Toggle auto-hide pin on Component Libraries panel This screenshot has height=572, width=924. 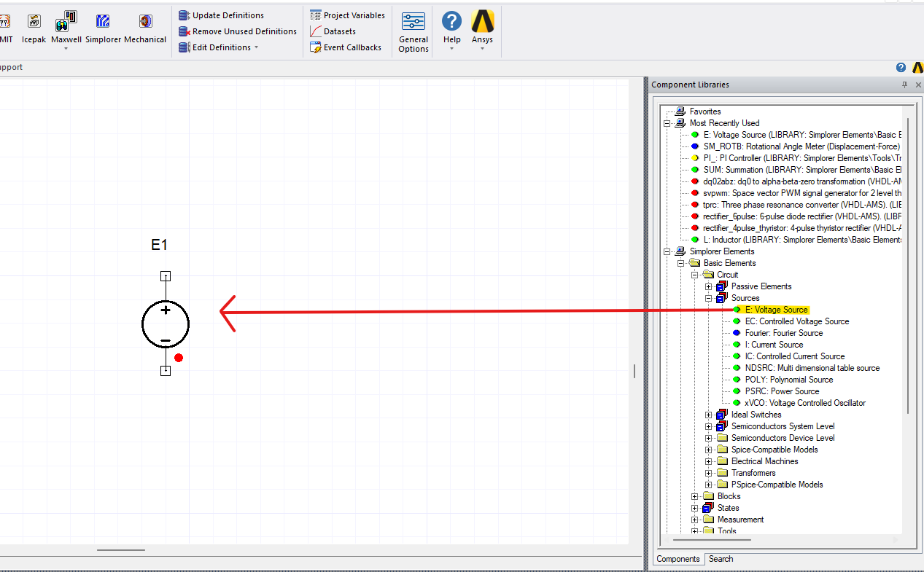904,84
